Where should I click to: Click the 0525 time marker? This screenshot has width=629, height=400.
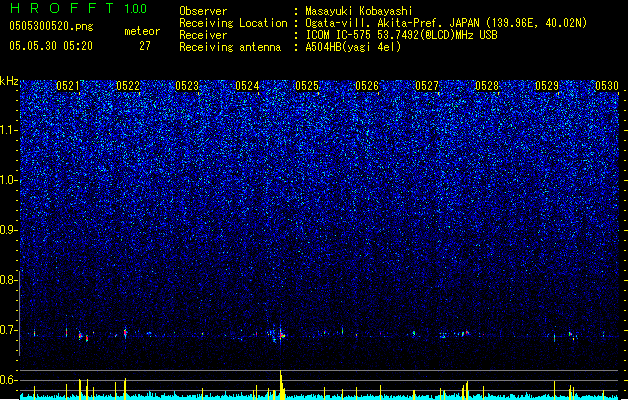[307, 86]
